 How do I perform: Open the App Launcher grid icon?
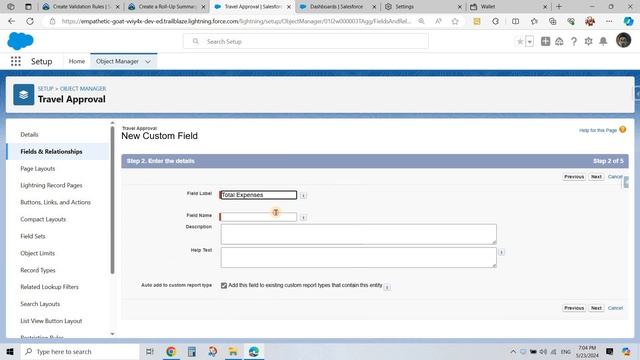(x=16, y=61)
